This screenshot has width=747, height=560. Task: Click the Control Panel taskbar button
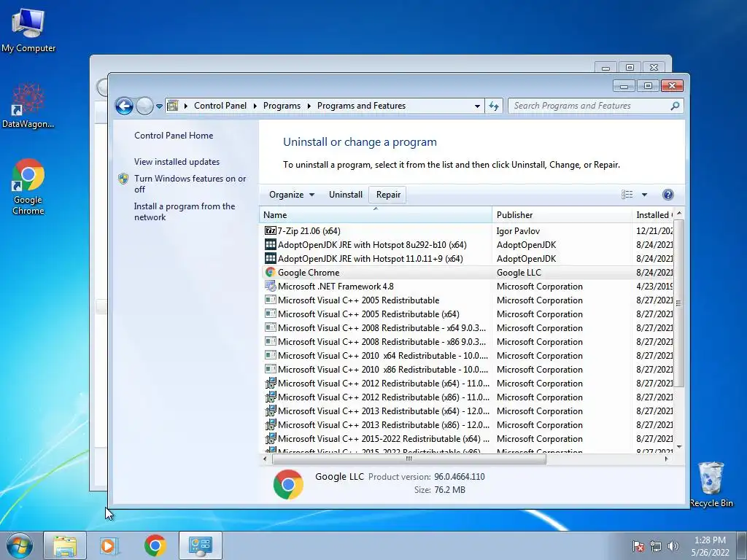point(200,545)
